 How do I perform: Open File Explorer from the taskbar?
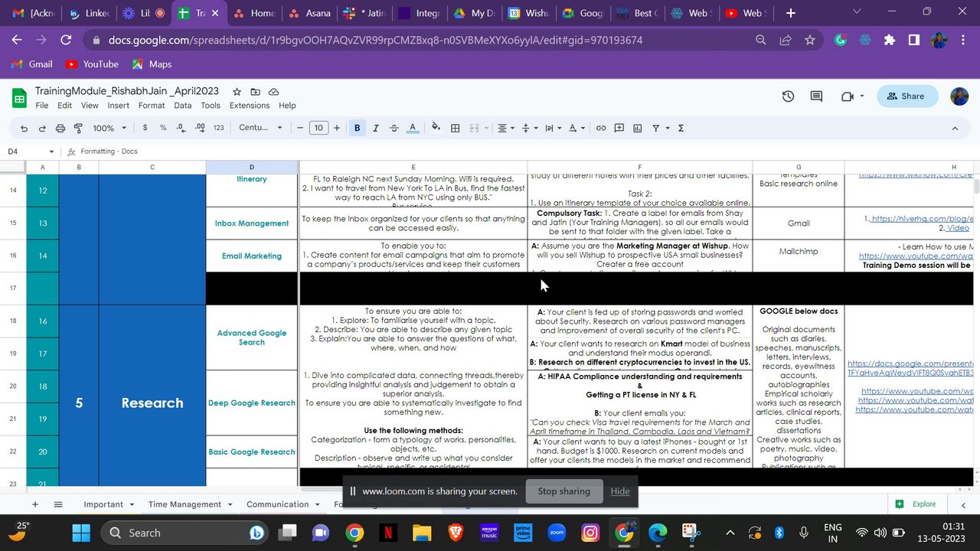tap(422, 533)
